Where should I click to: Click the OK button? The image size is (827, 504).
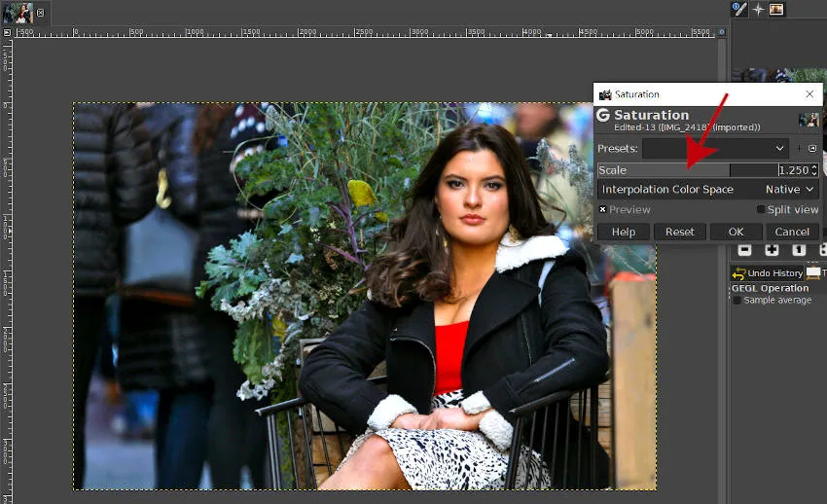pos(736,232)
